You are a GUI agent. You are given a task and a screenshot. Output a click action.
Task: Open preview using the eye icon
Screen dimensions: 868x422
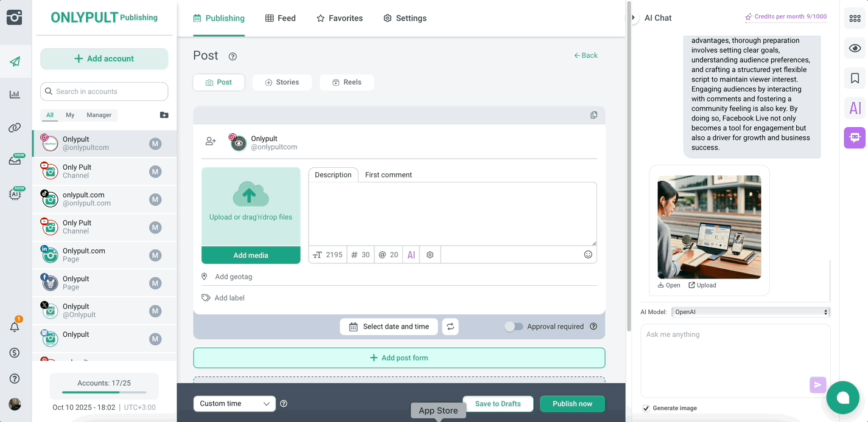click(x=854, y=47)
